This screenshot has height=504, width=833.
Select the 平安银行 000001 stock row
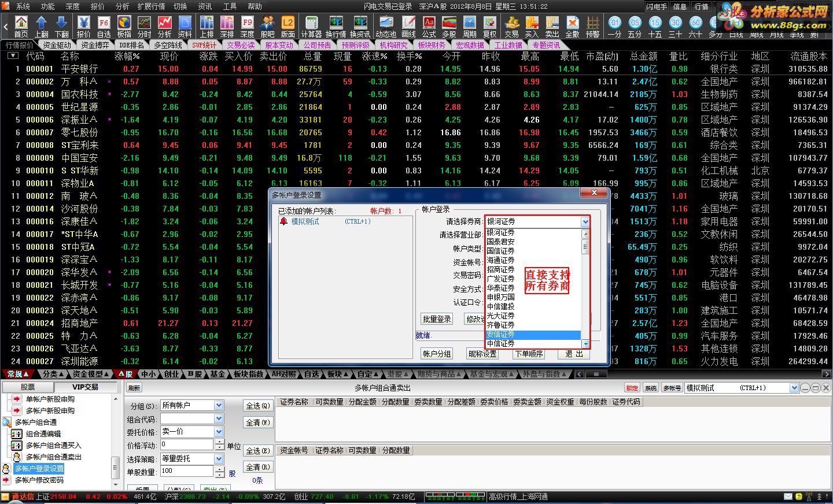pos(417,69)
